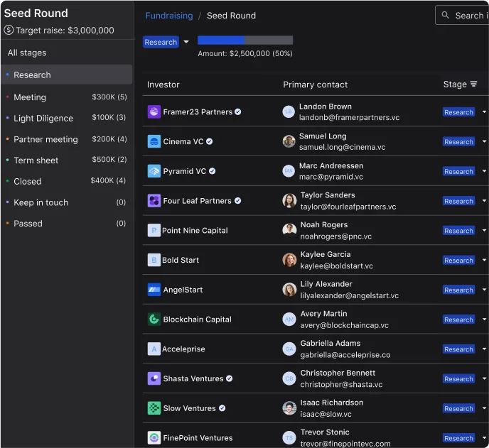
Task: Click the Shasta Ventures verified badge
Action: click(x=229, y=378)
